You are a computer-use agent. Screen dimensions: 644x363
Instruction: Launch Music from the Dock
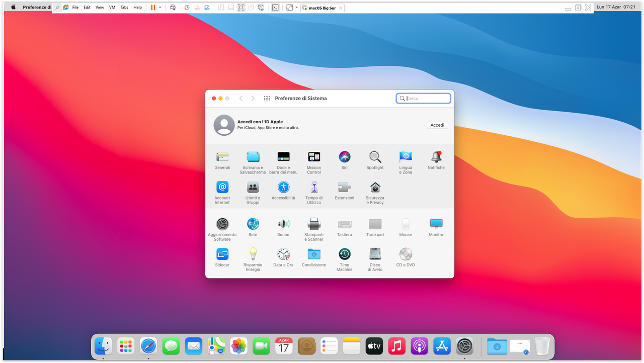pyautogui.click(x=397, y=346)
